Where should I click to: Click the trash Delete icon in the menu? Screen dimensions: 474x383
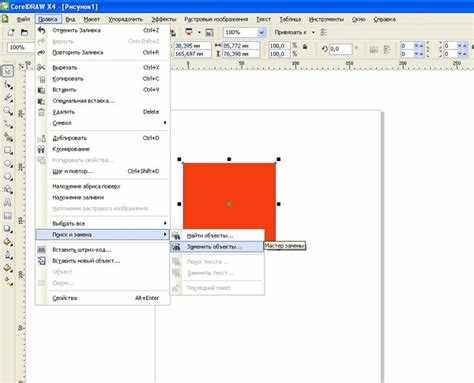(41, 112)
